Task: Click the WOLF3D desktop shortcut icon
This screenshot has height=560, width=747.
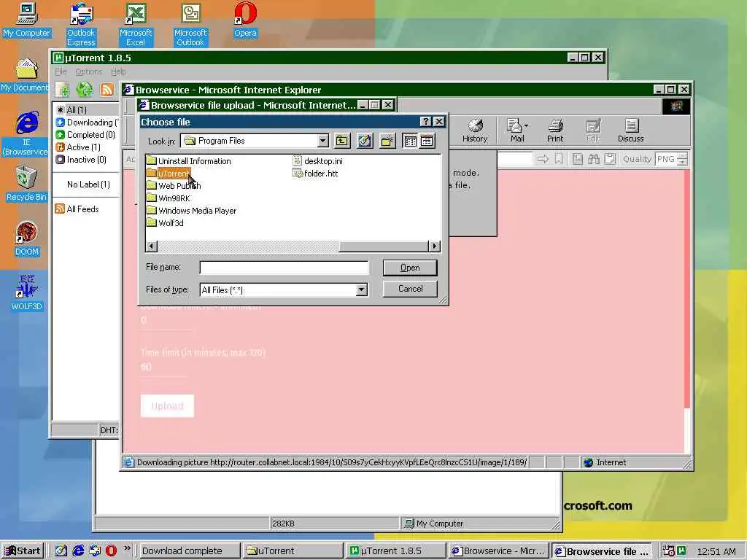Action: point(26,292)
